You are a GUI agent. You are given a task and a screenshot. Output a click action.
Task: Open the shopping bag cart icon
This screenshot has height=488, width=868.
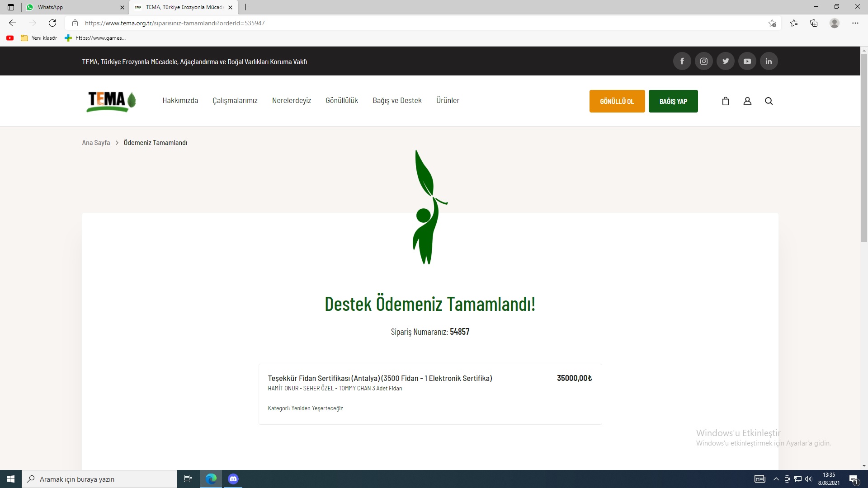[x=726, y=101]
